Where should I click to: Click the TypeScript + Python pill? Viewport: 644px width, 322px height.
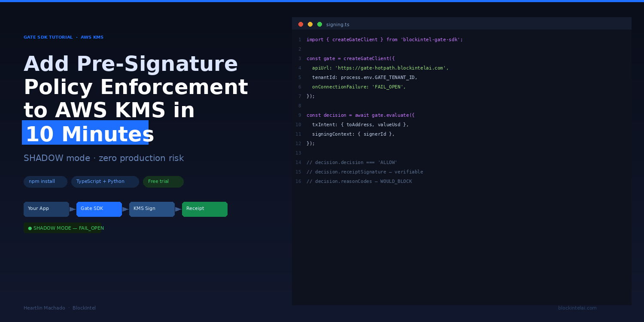[x=105, y=182]
